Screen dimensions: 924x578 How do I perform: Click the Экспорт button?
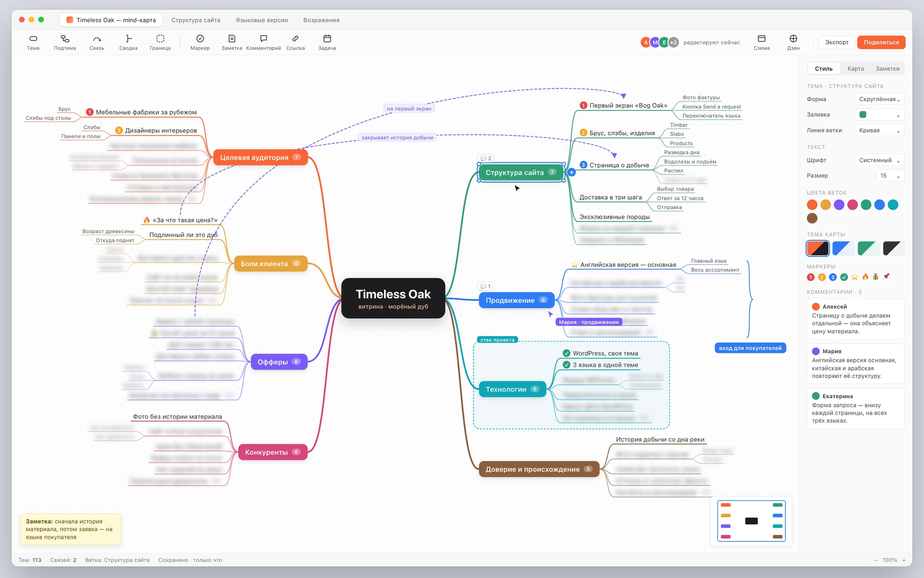(836, 42)
